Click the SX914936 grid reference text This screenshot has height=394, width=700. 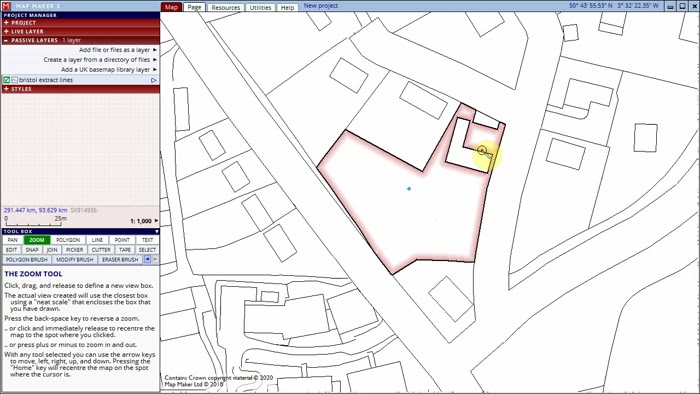click(83, 210)
